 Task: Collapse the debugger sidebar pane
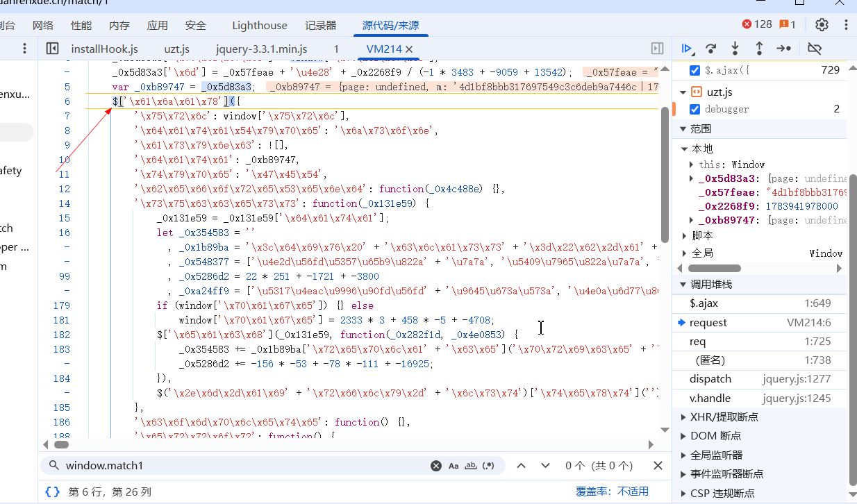click(x=657, y=49)
